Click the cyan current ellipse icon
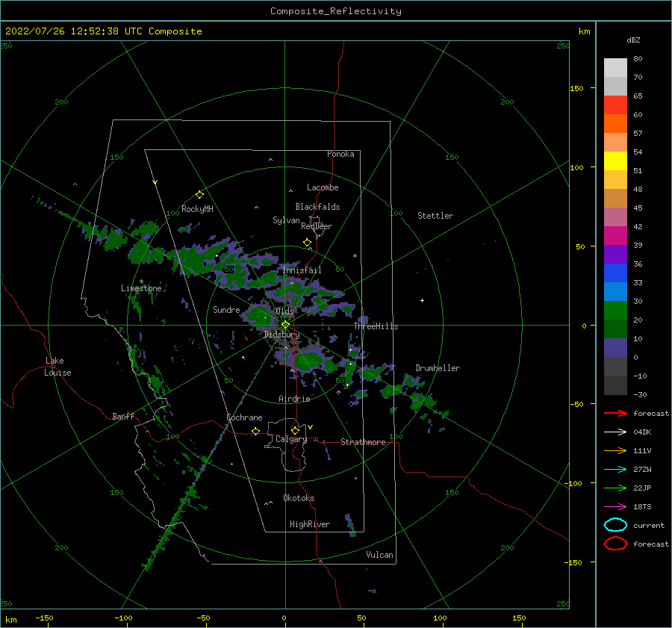This screenshot has width=672, height=628. point(615,525)
